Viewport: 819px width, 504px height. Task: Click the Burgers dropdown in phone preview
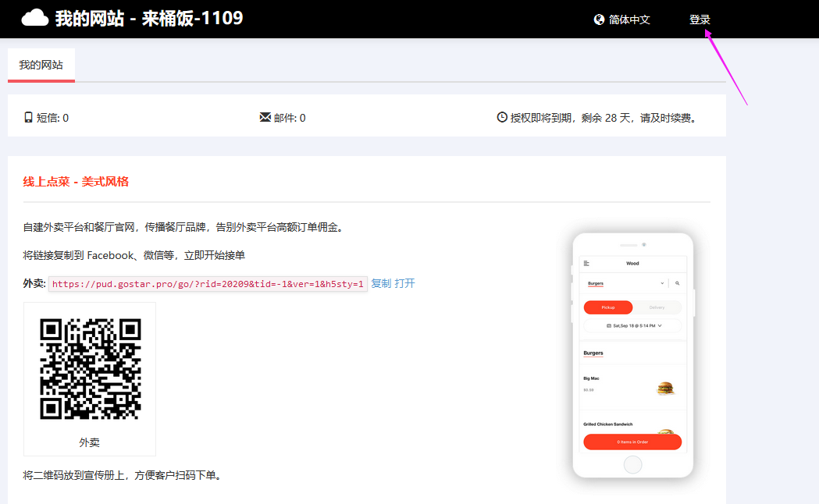tap(625, 283)
